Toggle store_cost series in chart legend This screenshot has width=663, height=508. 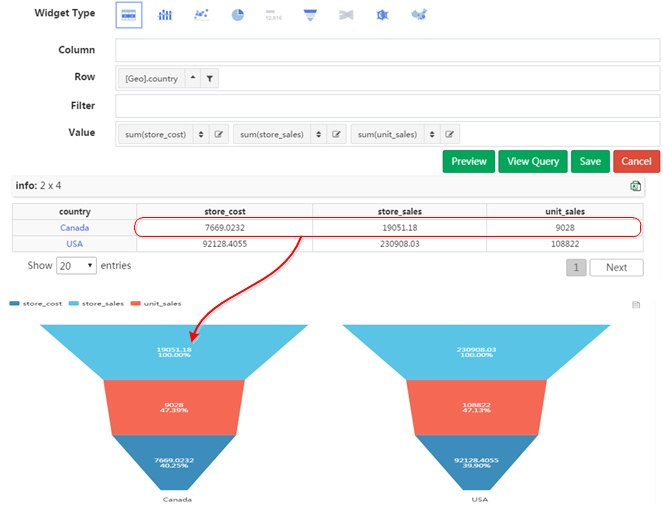pos(35,302)
